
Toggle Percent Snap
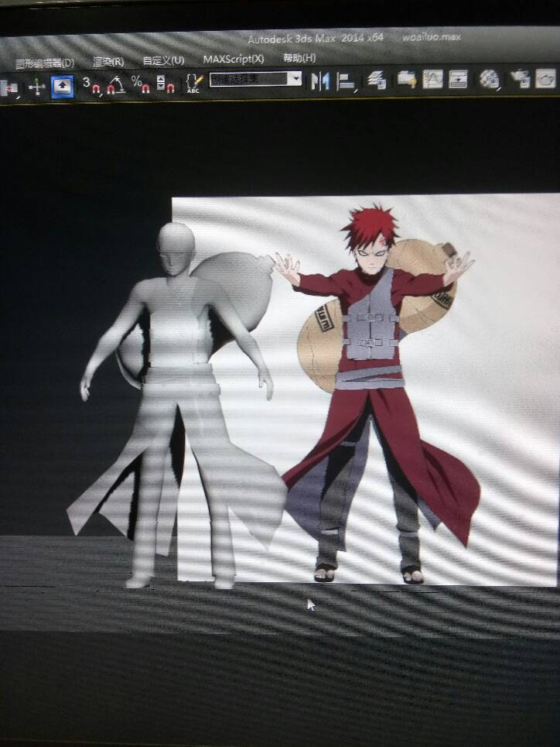coord(141,84)
